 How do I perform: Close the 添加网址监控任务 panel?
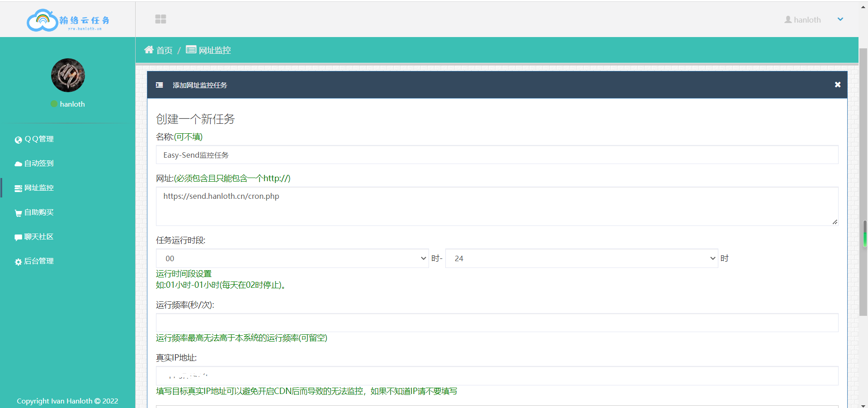tap(837, 85)
